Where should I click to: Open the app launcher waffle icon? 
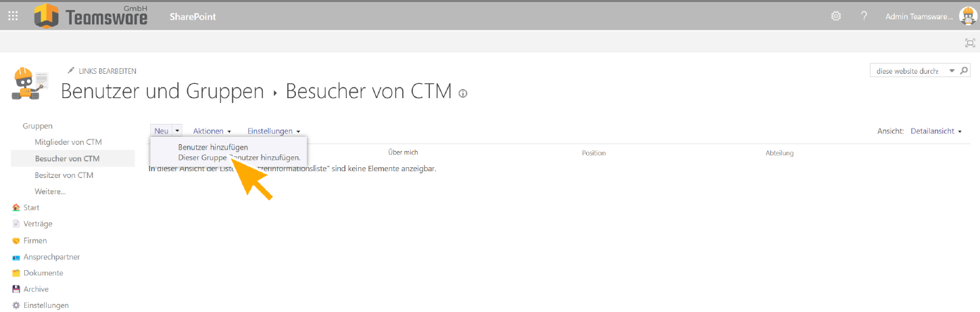pos(13,16)
